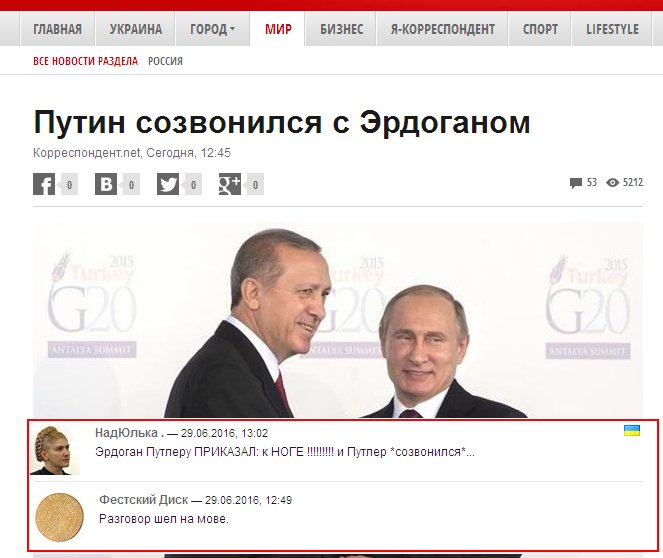Open Я-КОРРЕСПОНДЕНТ tab
Viewport: 663px width, 558px height.
coord(442,29)
